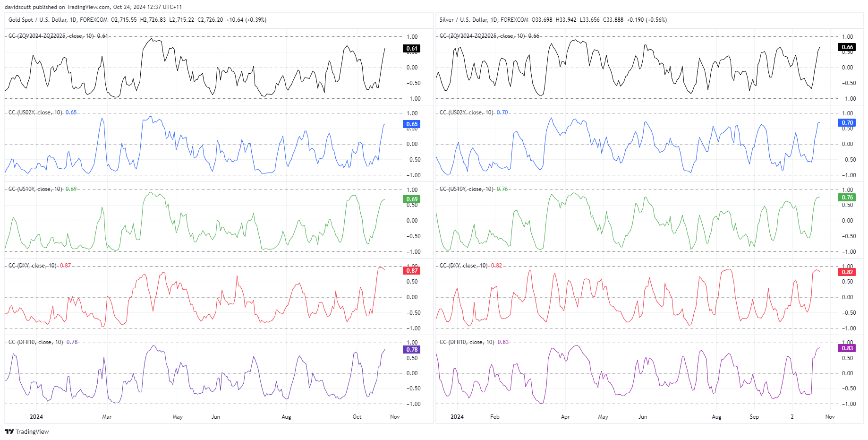The width and height of the screenshot is (868, 440).
Task: Click the purple 0.78 value tag on Gold chart
Action: pos(412,350)
